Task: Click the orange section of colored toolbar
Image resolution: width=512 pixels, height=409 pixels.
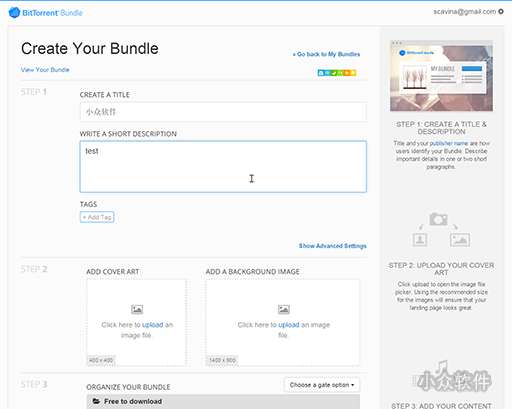Action: coord(347,73)
